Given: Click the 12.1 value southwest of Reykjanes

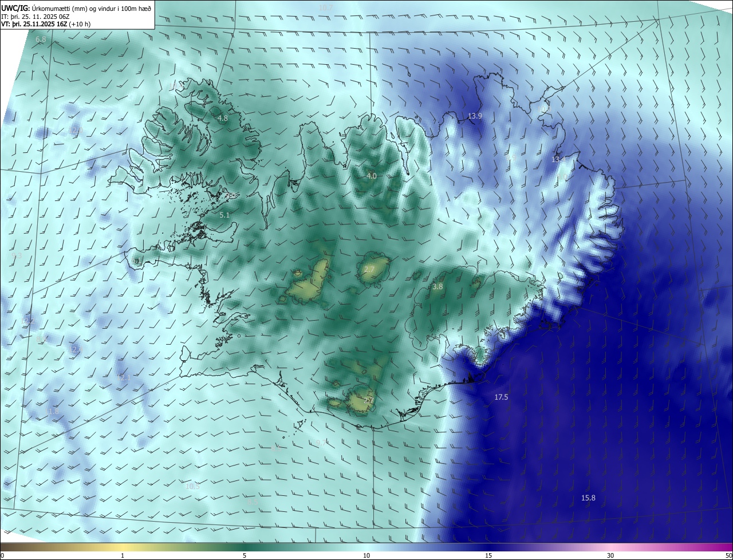Looking at the screenshot, I should pos(124,377).
